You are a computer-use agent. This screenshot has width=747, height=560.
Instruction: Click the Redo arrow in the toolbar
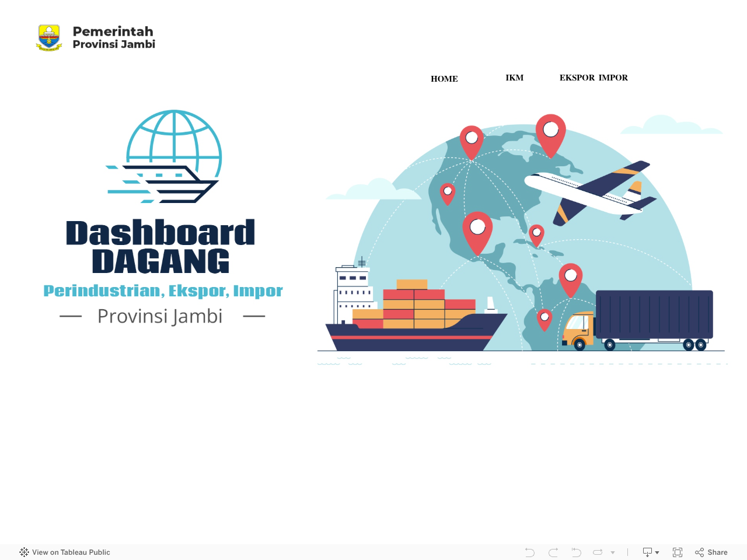coord(553,552)
